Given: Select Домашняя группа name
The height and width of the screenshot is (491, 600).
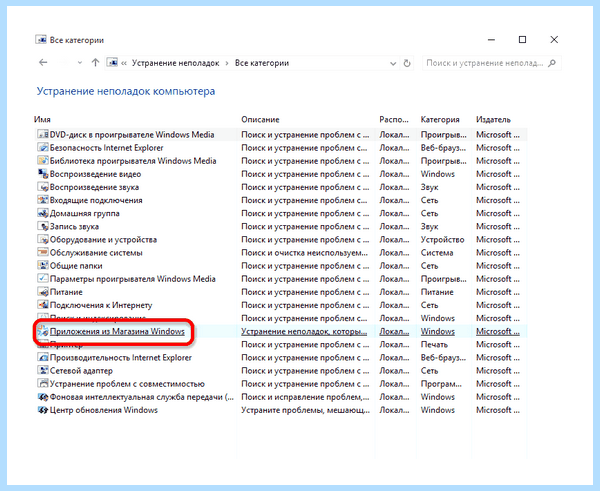Looking at the screenshot, I should coord(85,213).
